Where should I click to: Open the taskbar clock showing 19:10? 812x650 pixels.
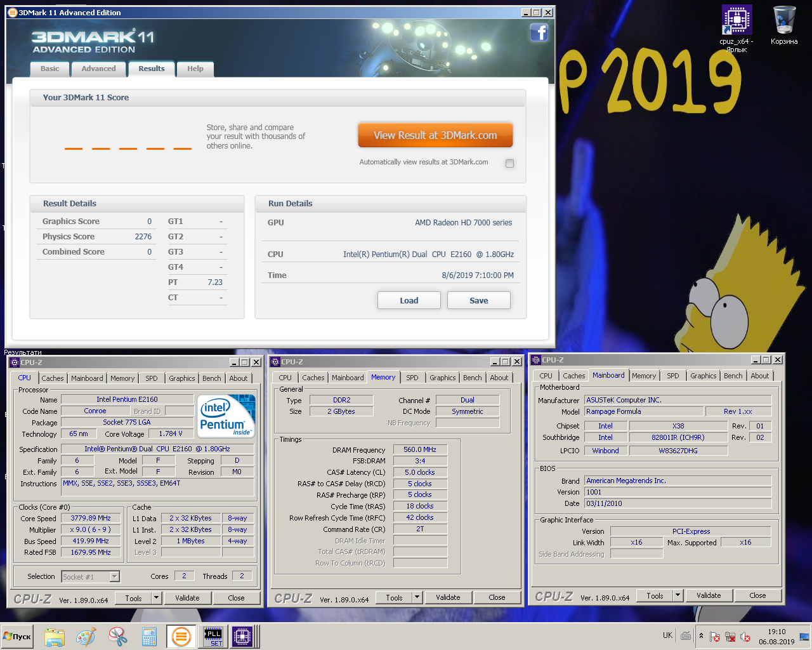pos(776,637)
